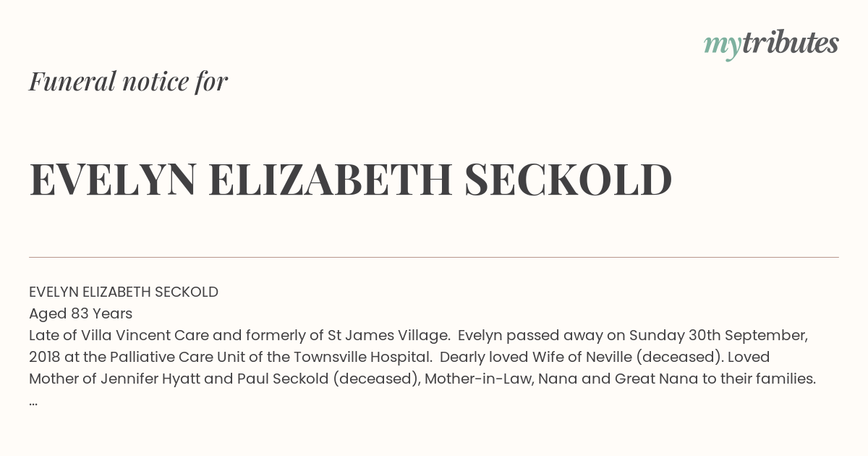Expand the truncated notice via the ellipsis
This screenshot has width=868, height=456.
[x=33, y=402]
